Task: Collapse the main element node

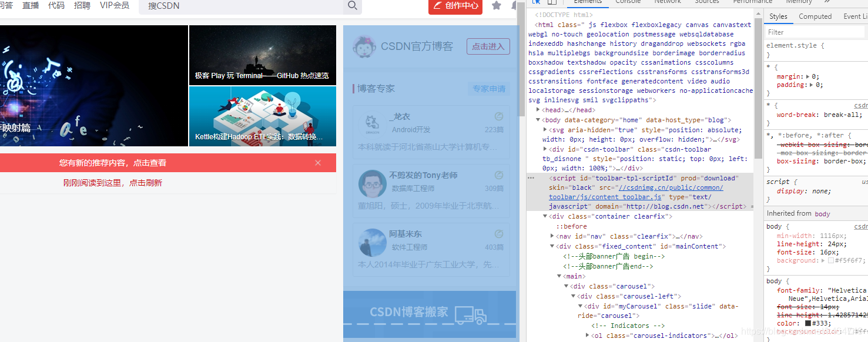Action: click(559, 276)
